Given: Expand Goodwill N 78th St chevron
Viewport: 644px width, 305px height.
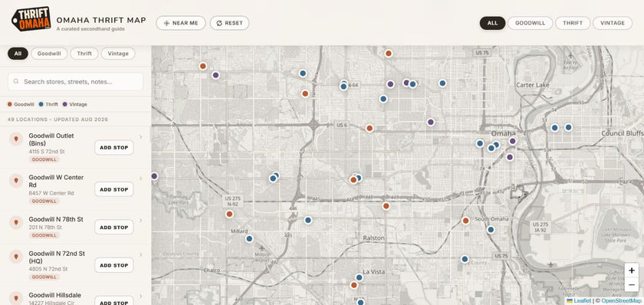Looking at the screenshot, I should tap(141, 221).
